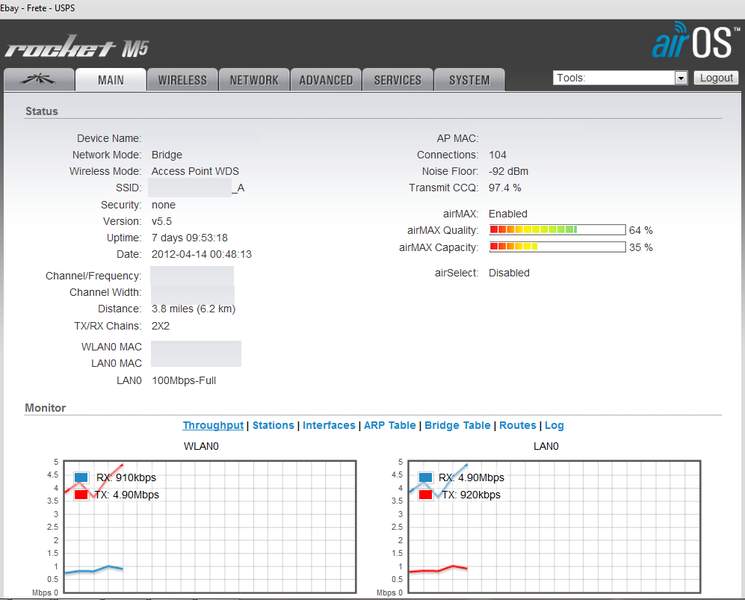Click the airMAX Quality bar
The image size is (745, 600).
pyautogui.click(x=557, y=230)
